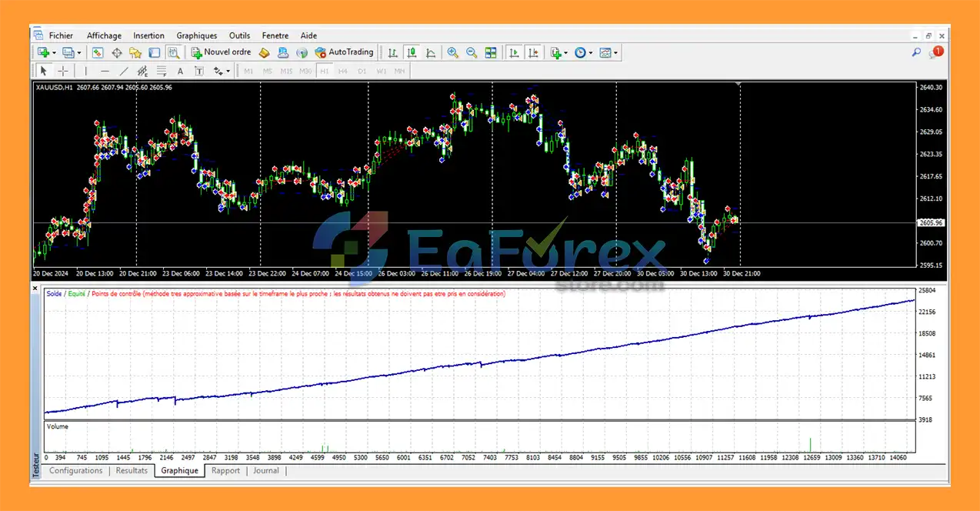Tile chart windows using the grid icon
The height and width of the screenshot is (511, 980).
tap(490, 52)
